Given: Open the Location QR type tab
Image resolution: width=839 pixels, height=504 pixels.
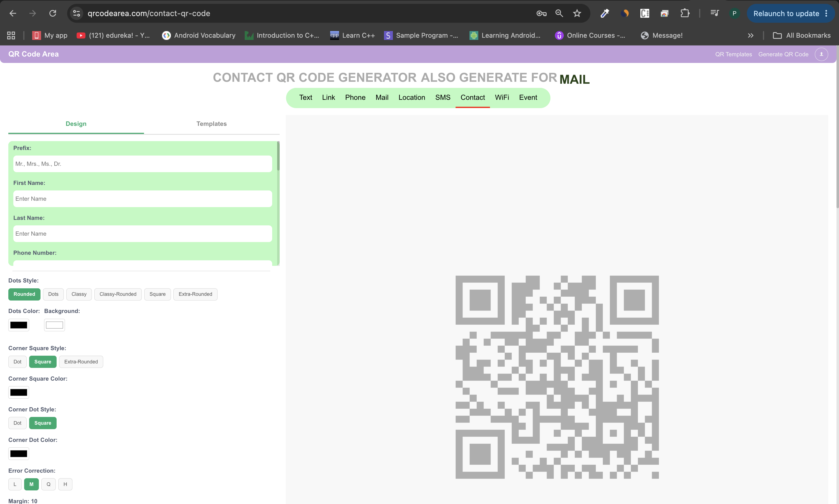Looking at the screenshot, I should coord(411,98).
